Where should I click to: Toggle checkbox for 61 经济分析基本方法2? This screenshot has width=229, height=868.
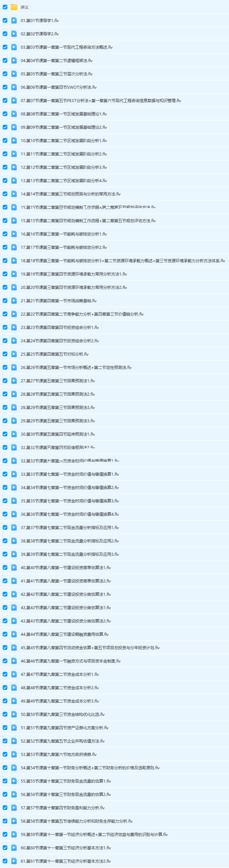[x=5, y=861]
